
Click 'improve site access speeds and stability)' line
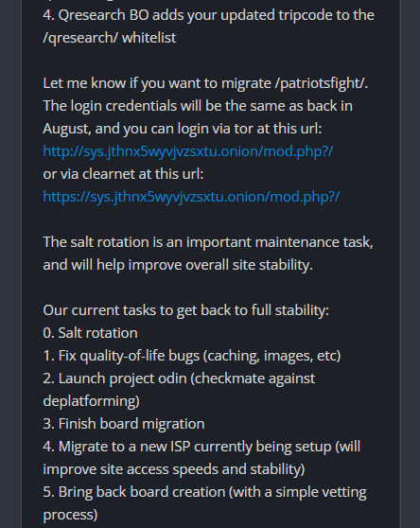coord(174,469)
